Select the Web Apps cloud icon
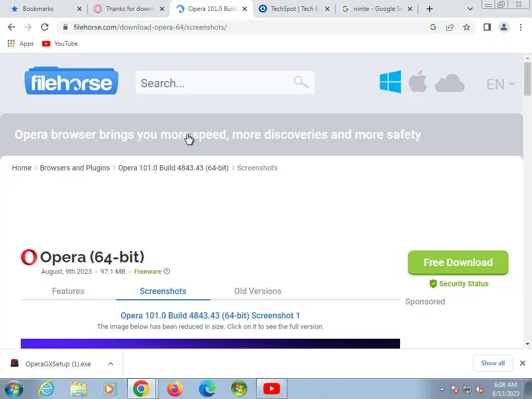The height and width of the screenshot is (399, 532). 449,83
